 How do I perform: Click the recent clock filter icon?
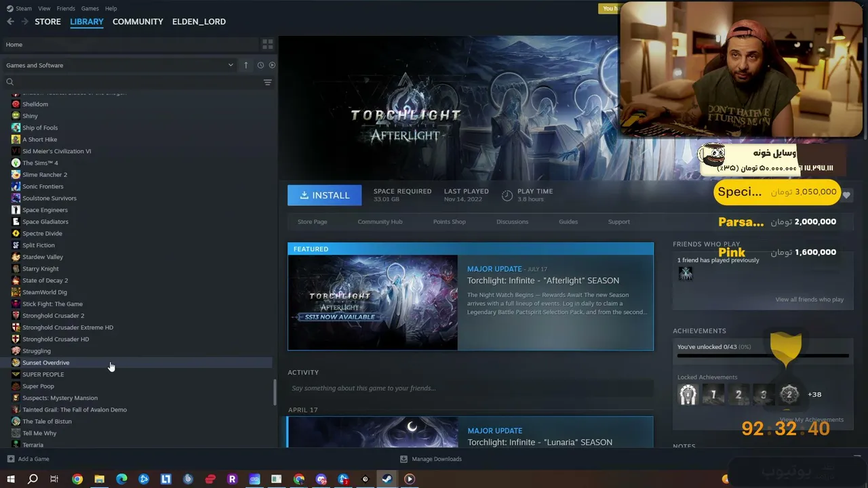coord(260,65)
